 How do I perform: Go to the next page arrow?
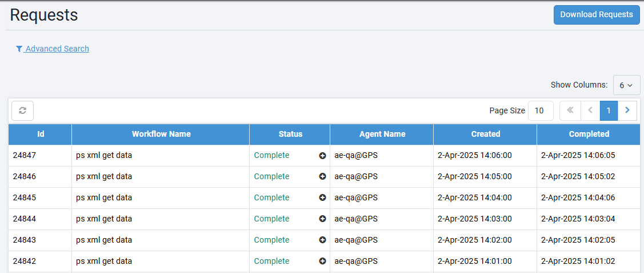(x=627, y=110)
